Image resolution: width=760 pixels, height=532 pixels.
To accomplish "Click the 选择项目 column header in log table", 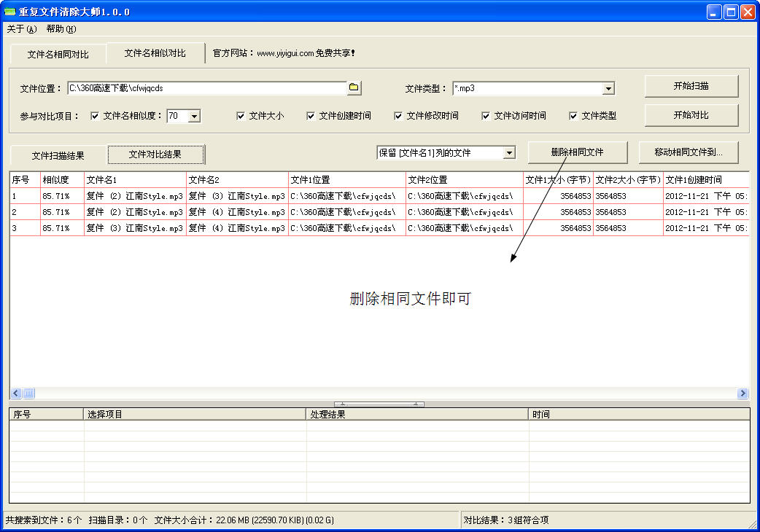I will [x=194, y=415].
